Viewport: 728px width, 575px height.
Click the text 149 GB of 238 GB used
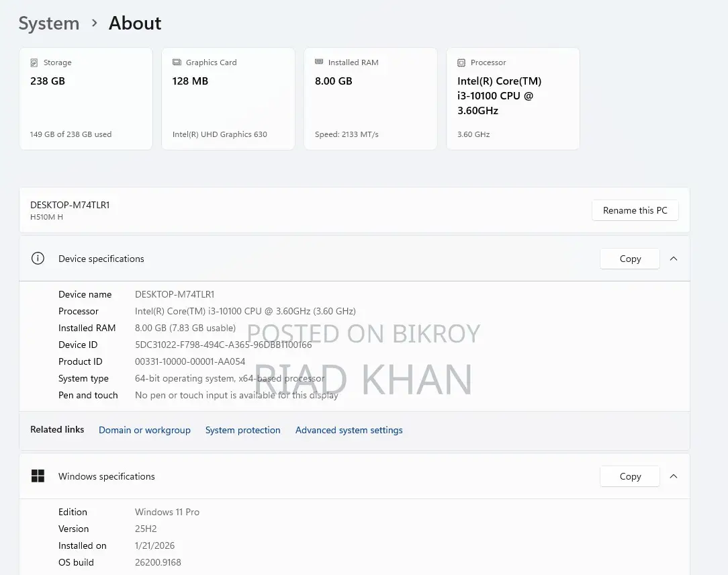[x=71, y=134]
